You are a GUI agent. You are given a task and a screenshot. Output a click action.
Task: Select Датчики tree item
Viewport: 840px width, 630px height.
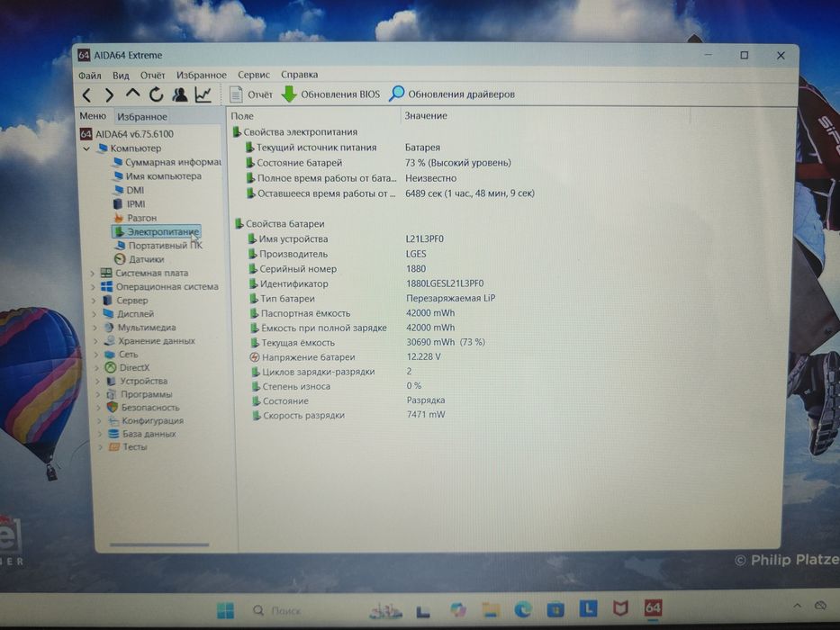click(x=140, y=259)
